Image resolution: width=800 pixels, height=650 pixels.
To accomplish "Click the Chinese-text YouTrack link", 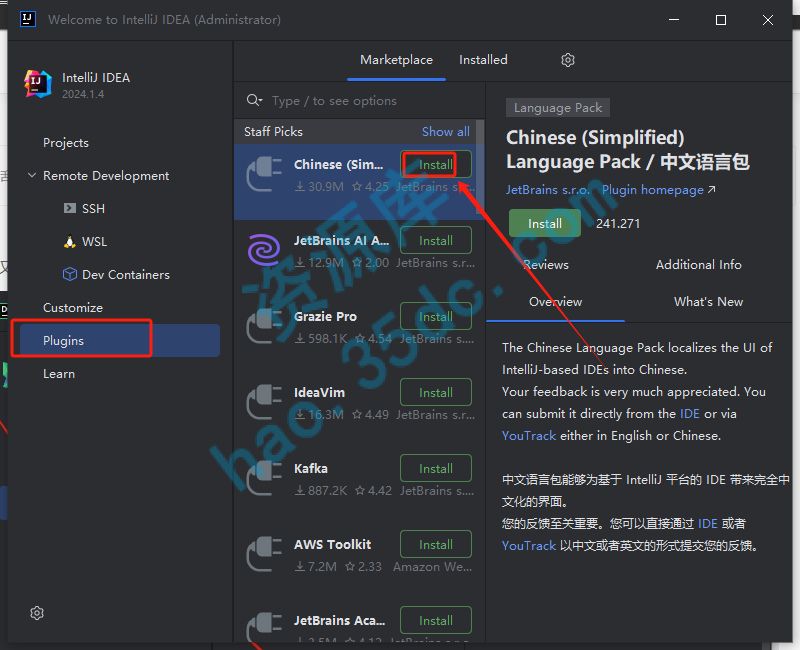I will coord(529,545).
